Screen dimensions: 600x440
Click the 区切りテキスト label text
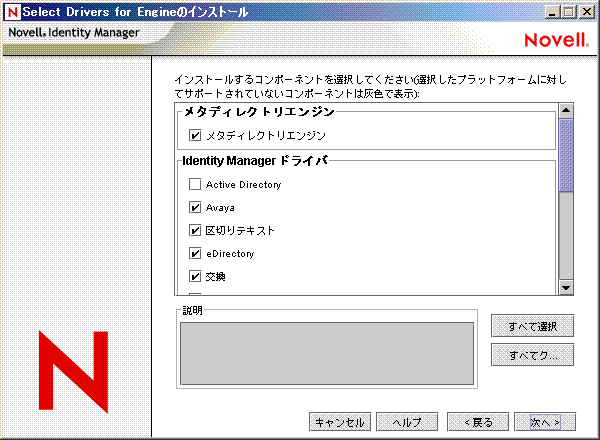240,230
